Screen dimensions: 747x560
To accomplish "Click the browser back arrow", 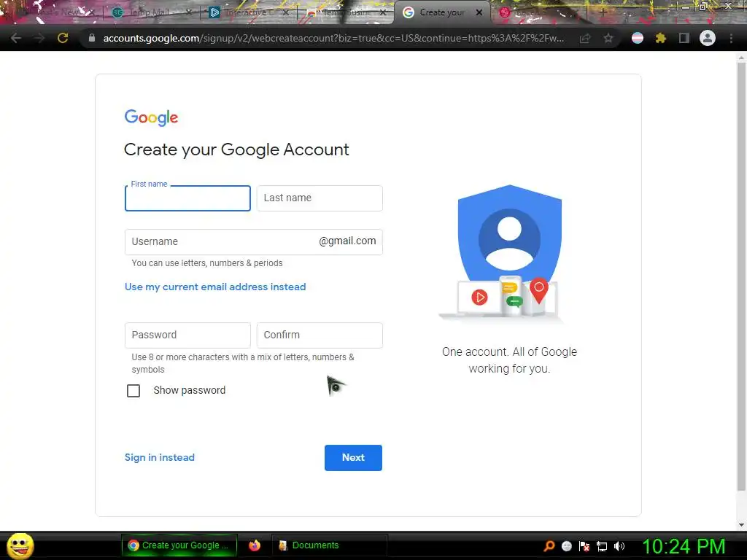I will click(x=16, y=38).
